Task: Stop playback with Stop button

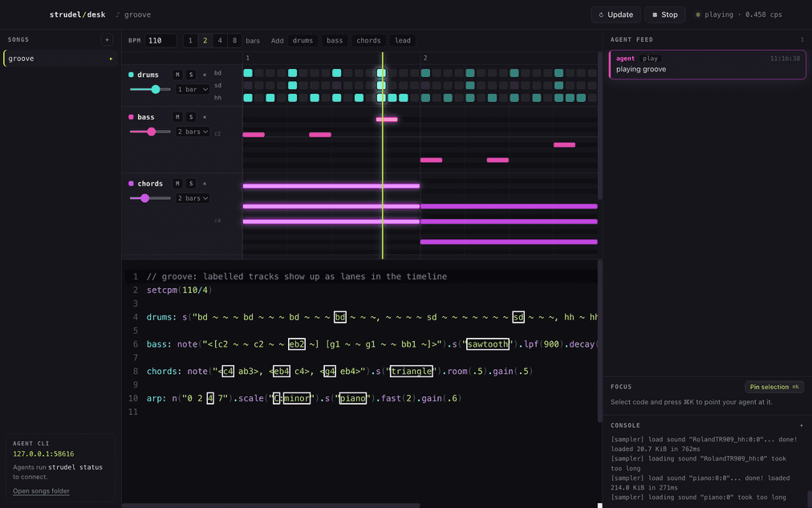Action: click(665, 14)
